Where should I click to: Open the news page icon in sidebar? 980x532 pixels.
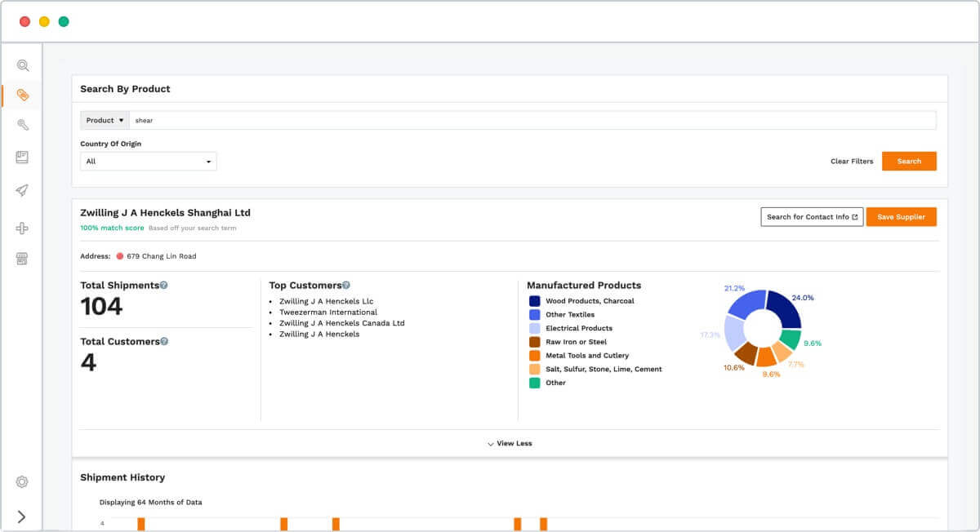point(22,157)
